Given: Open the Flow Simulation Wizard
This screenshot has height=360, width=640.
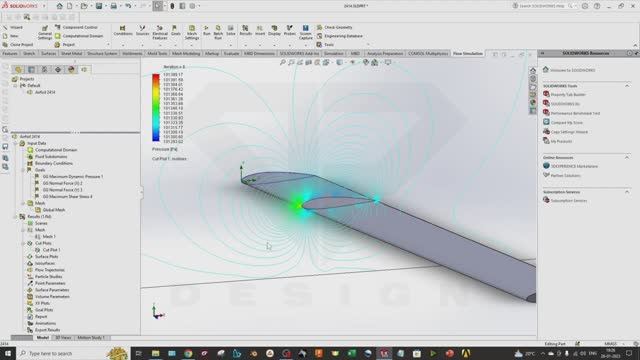Looking at the screenshot, I should point(13,27).
